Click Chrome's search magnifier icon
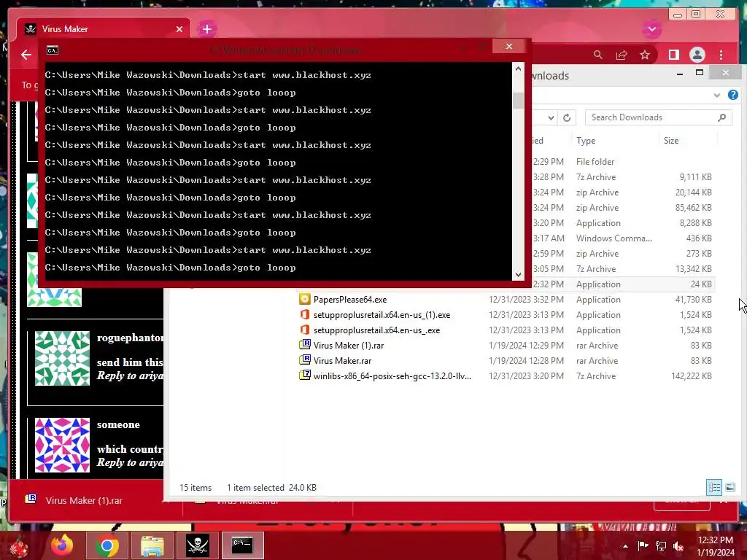This screenshot has width=747, height=560. pos(598,55)
